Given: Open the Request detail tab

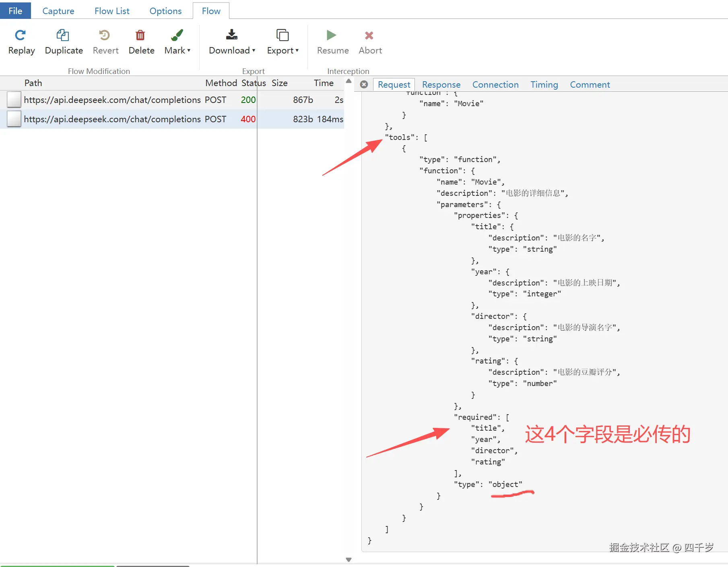Looking at the screenshot, I should [x=394, y=84].
